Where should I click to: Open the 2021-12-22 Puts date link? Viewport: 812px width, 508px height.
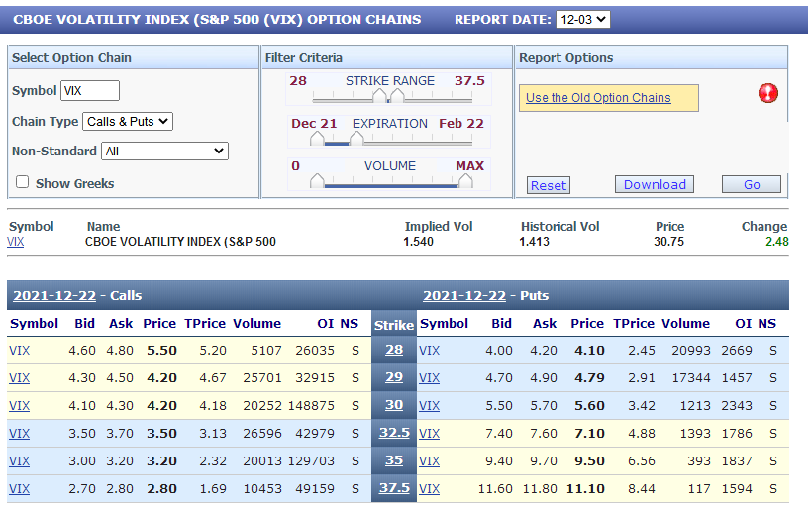pyautogui.click(x=464, y=296)
